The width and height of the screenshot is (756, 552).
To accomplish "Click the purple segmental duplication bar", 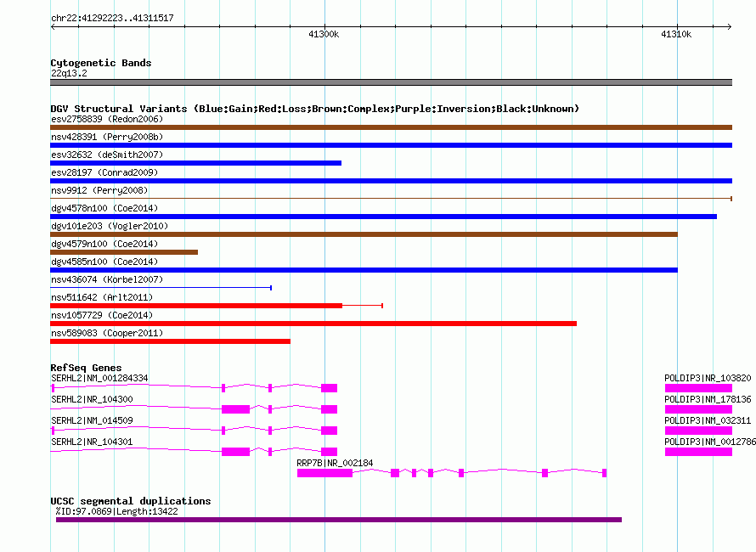I will coord(339,520).
